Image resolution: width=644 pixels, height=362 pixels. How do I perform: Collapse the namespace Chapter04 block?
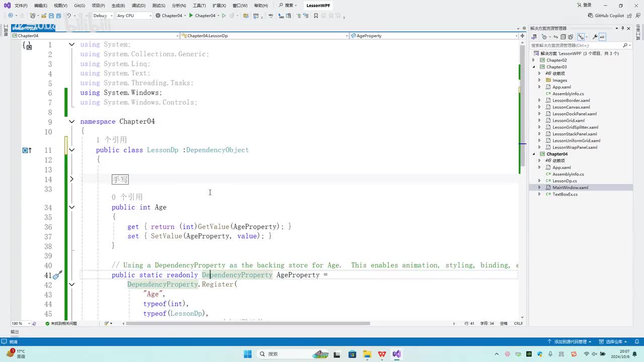tap(71, 121)
